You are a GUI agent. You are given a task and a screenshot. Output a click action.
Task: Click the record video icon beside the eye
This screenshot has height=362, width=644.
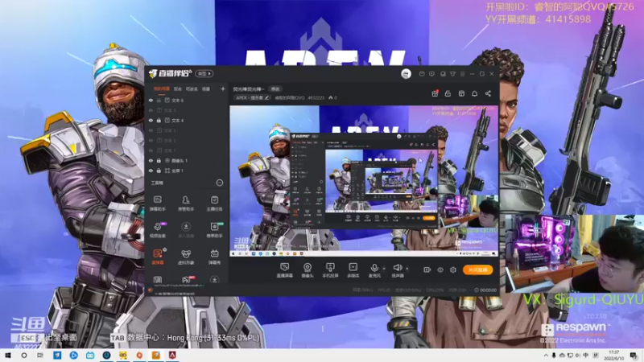pos(427,269)
